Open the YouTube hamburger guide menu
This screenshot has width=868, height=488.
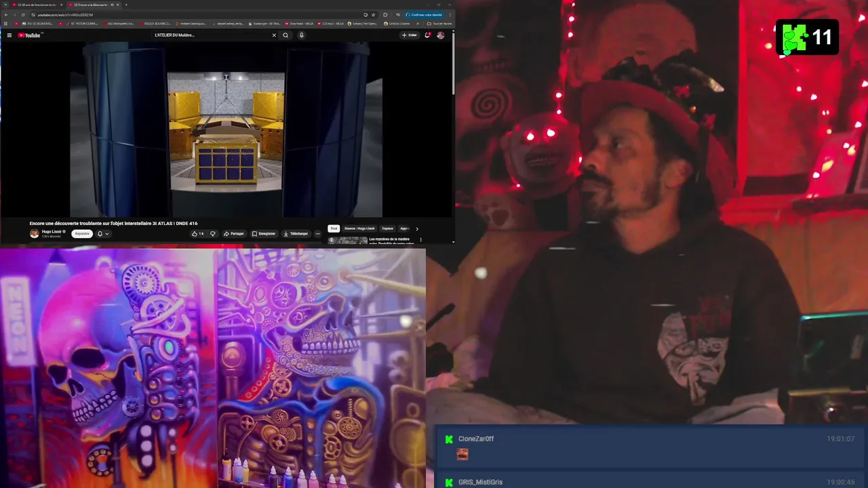pyautogui.click(x=9, y=35)
